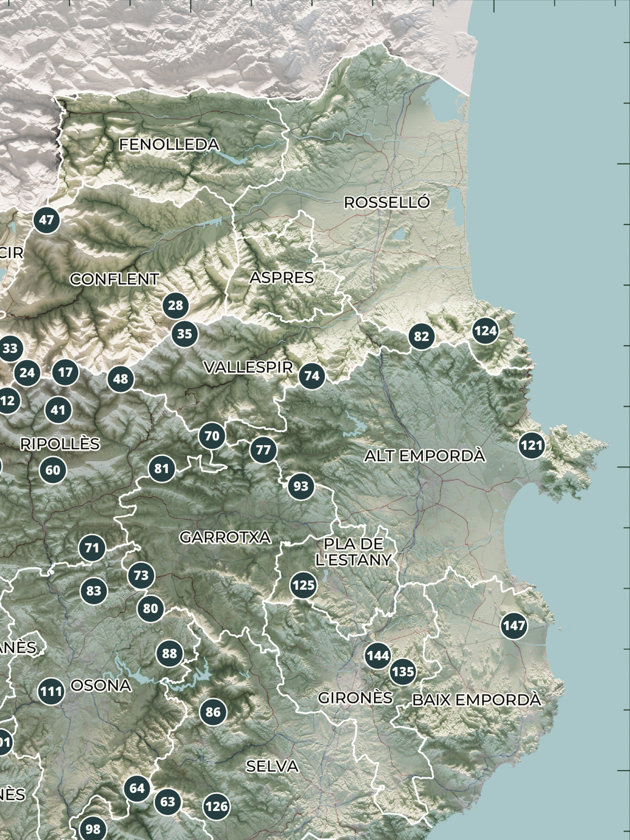
Task: Open marker number 73
Action: pyautogui.click(x=141, y=575)
